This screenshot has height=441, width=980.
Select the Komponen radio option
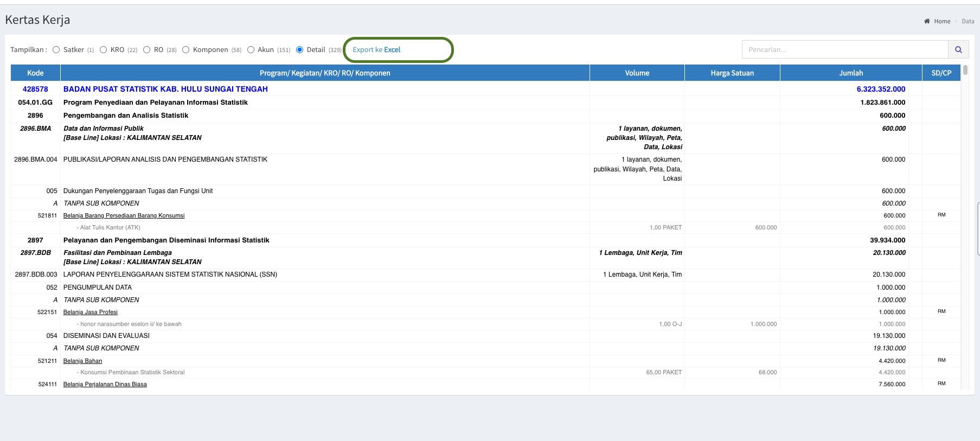(185, 49)
